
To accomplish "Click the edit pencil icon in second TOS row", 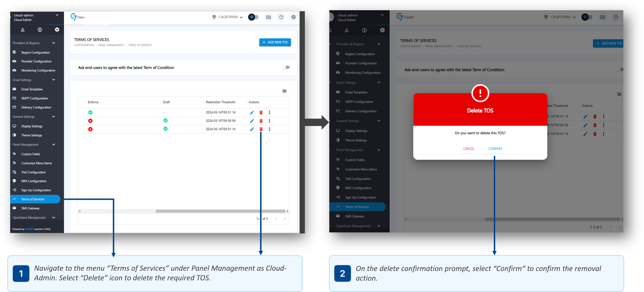I will point(252,121).
